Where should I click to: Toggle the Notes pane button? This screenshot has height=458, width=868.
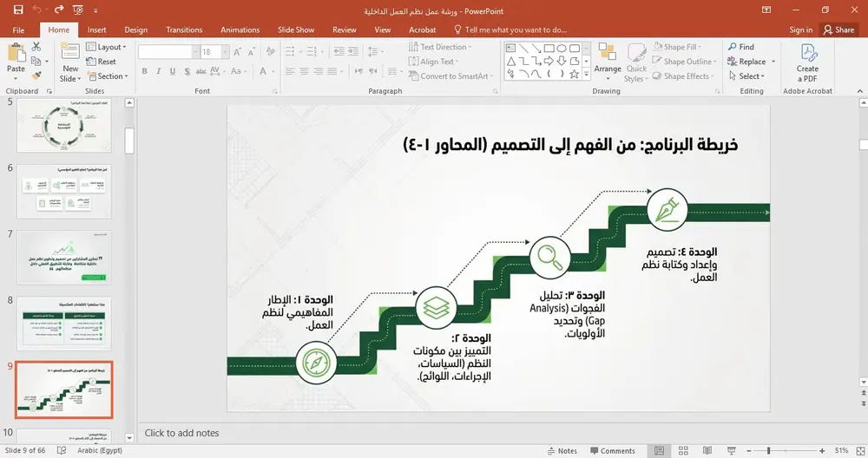562,451
